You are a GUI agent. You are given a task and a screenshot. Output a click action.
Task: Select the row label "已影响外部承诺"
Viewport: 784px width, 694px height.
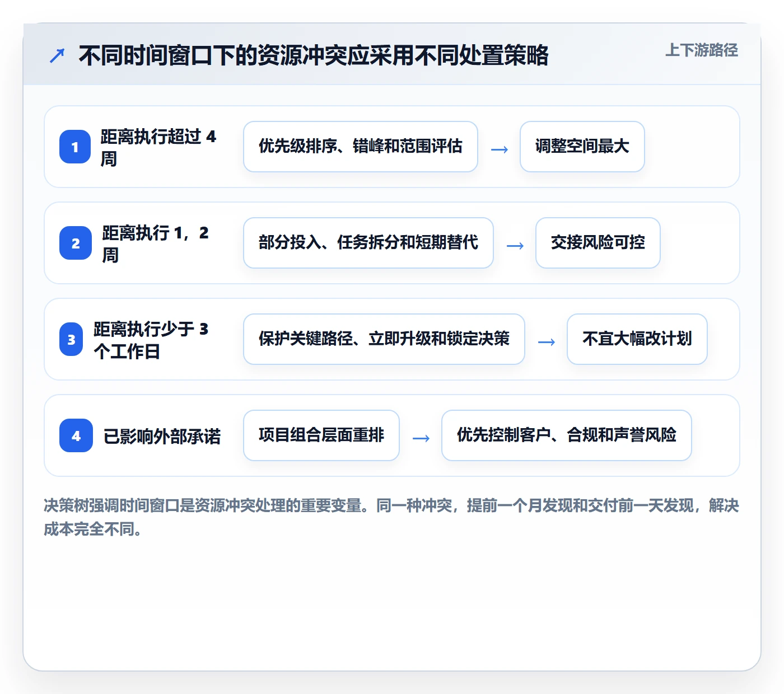(162, 436)
